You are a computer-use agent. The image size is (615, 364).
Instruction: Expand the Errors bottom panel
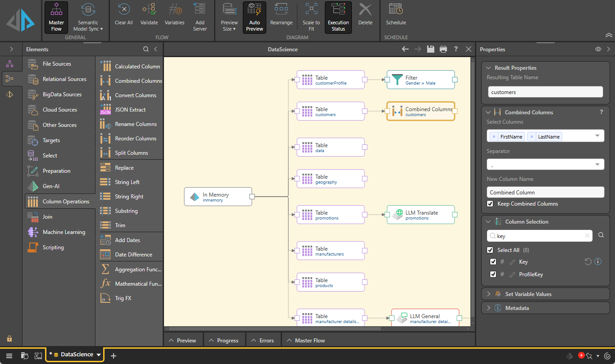coord(263,341)
